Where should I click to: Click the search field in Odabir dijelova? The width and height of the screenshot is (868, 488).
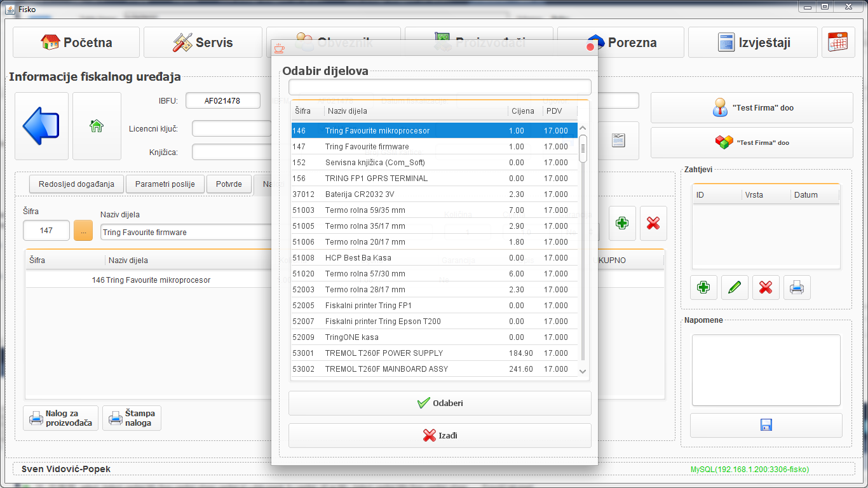[440, 87]
